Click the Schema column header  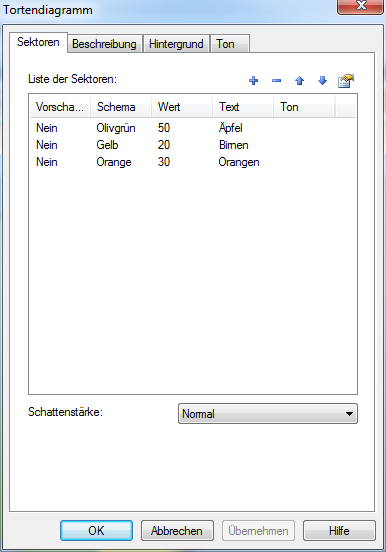(x=121, y=107)
